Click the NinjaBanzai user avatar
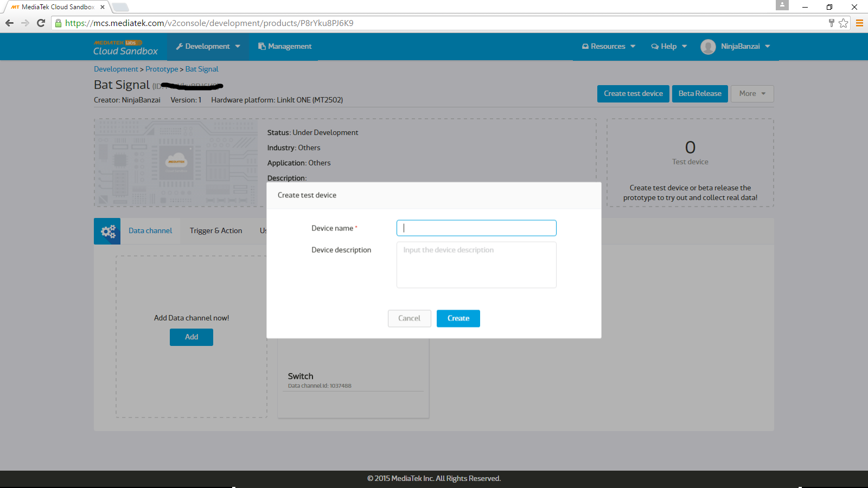Image resolution: width=868 pixels, height=488 pixels. pyautogui.click(x=708, y=47)
